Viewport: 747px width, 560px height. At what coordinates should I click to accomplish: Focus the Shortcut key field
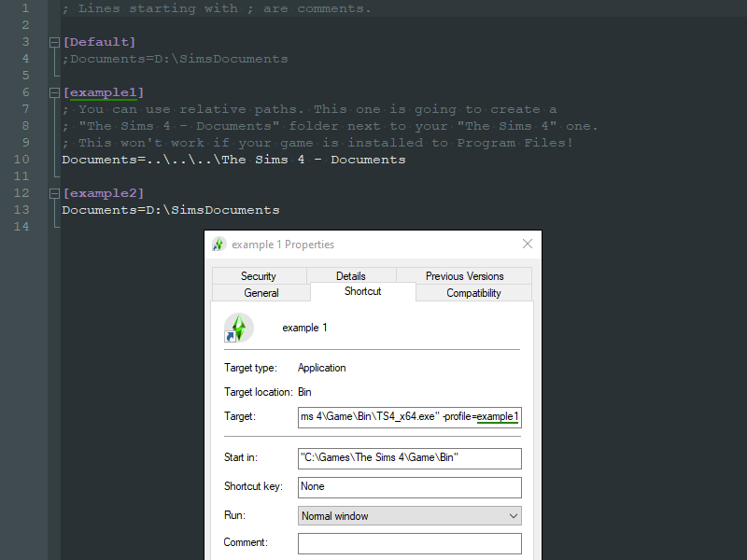click(x=409, y=487)
